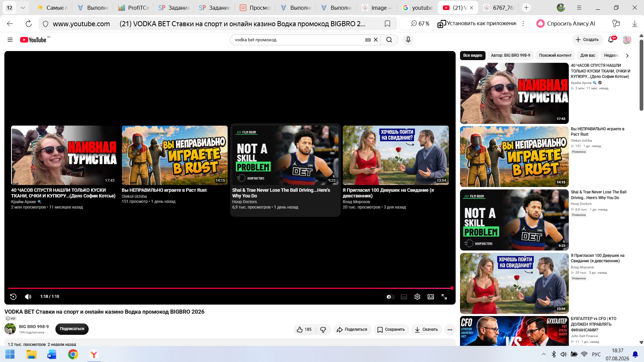Open the Windows Start menu
Viewport: 644px width, 362px height.
10,354
